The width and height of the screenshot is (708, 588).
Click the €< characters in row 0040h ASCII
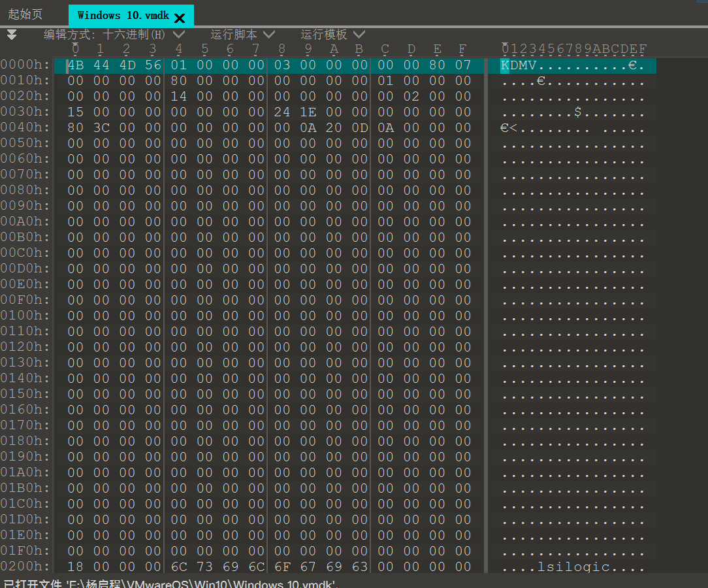pos(509,128)
